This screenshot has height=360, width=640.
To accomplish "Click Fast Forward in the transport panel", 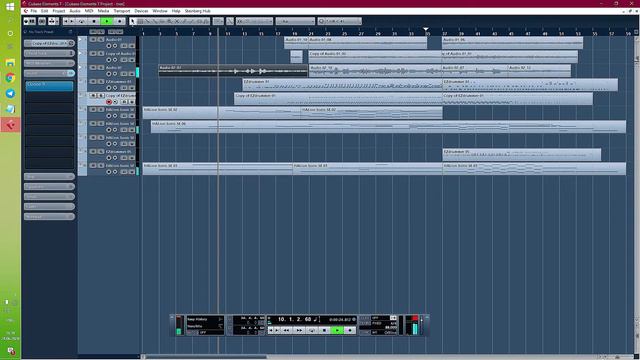I will 299,330.
